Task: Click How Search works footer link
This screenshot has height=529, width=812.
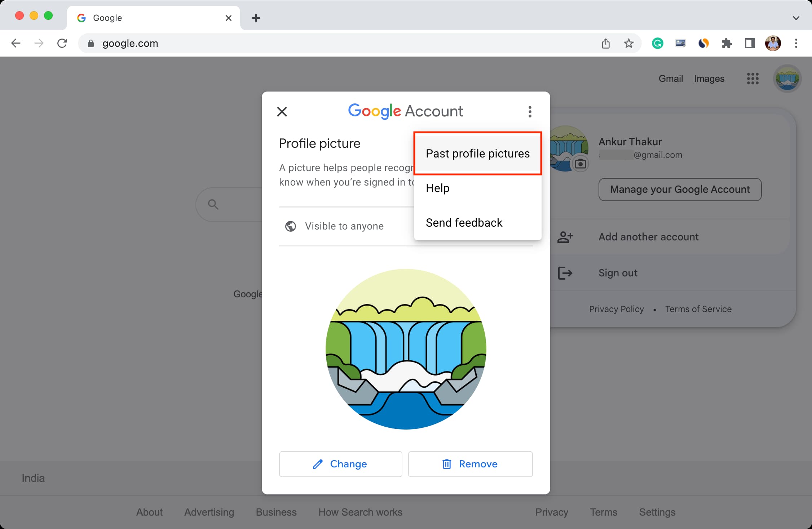Action: 360,512
